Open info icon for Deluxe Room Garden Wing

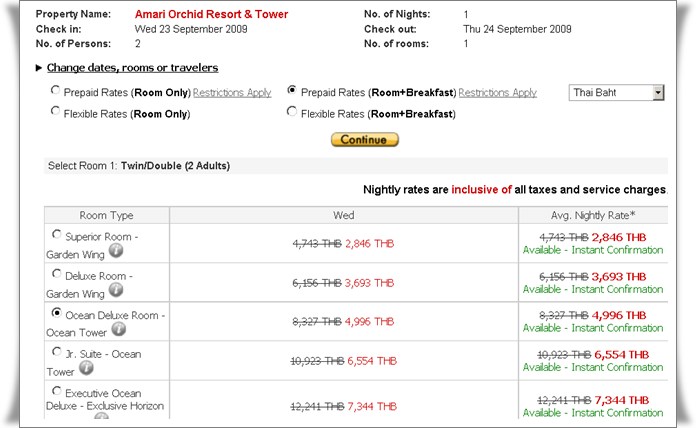tap(116, 290)
